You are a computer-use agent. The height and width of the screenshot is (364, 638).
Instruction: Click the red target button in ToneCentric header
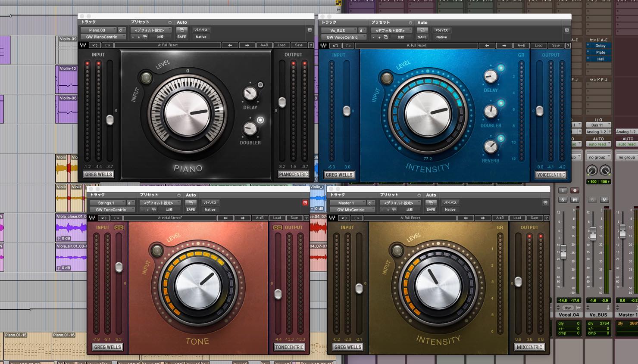coord(305,202)
